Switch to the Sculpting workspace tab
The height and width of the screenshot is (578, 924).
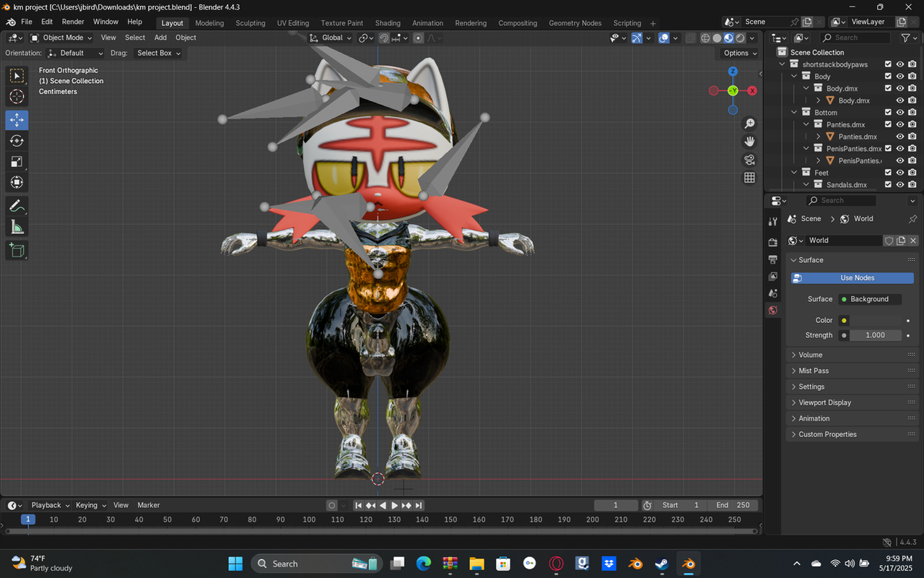pos(250,23)
